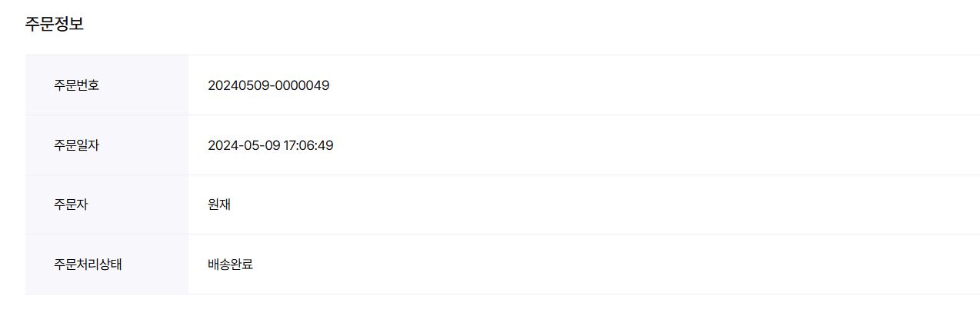Click empty space right of the name 원재
980x316 pixels.
pyautogui.click(x=615, y=205)
